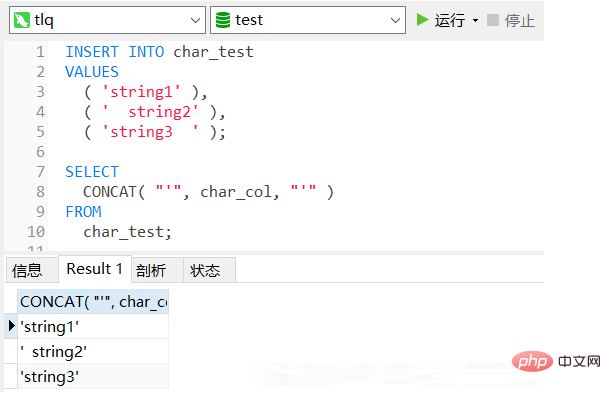Click the FROM keyword on line 9

pyautogui.click(x=83, y=212)
